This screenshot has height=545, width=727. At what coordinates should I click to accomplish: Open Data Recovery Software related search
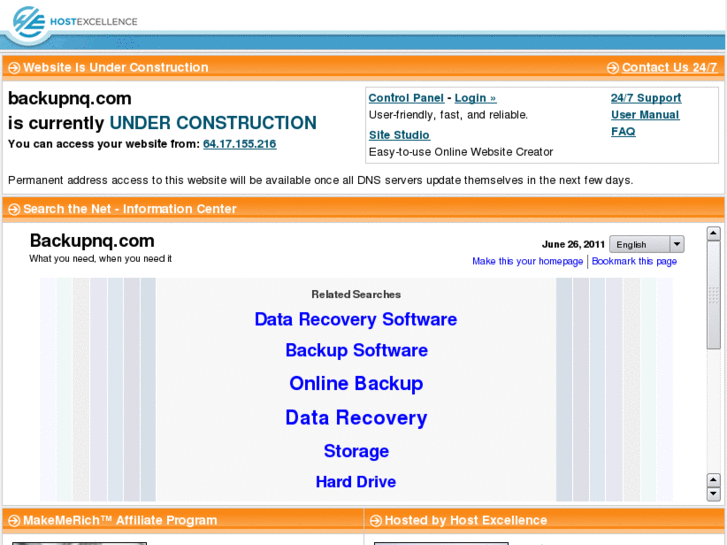[356, 319]
